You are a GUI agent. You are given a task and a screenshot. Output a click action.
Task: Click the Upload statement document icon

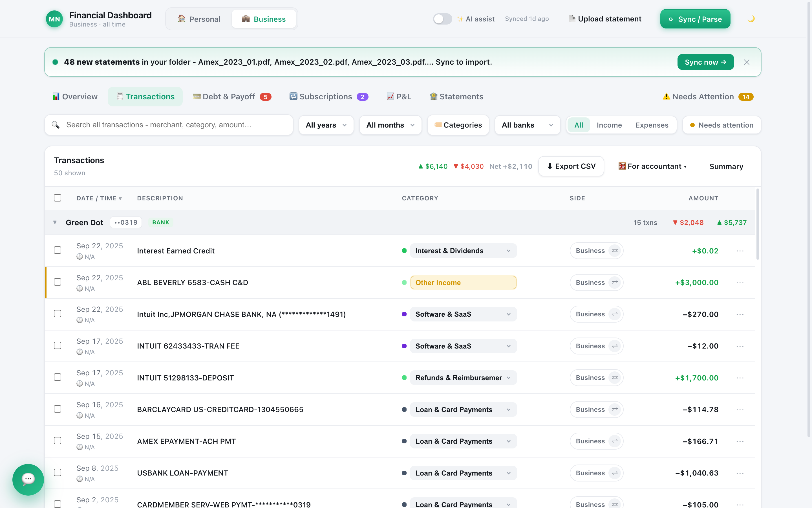[x=572, y=19]
